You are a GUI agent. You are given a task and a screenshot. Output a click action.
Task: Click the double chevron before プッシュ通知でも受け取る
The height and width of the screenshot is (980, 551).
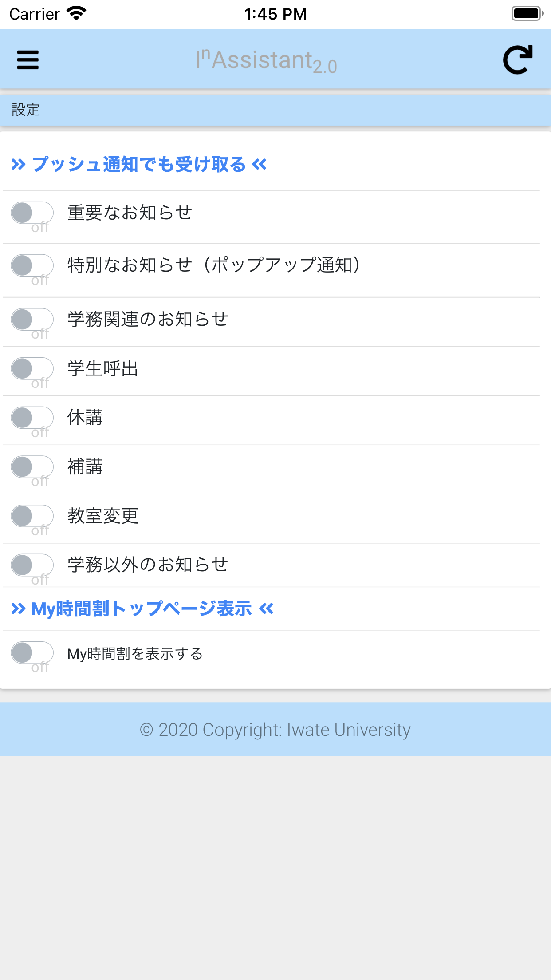18,165
